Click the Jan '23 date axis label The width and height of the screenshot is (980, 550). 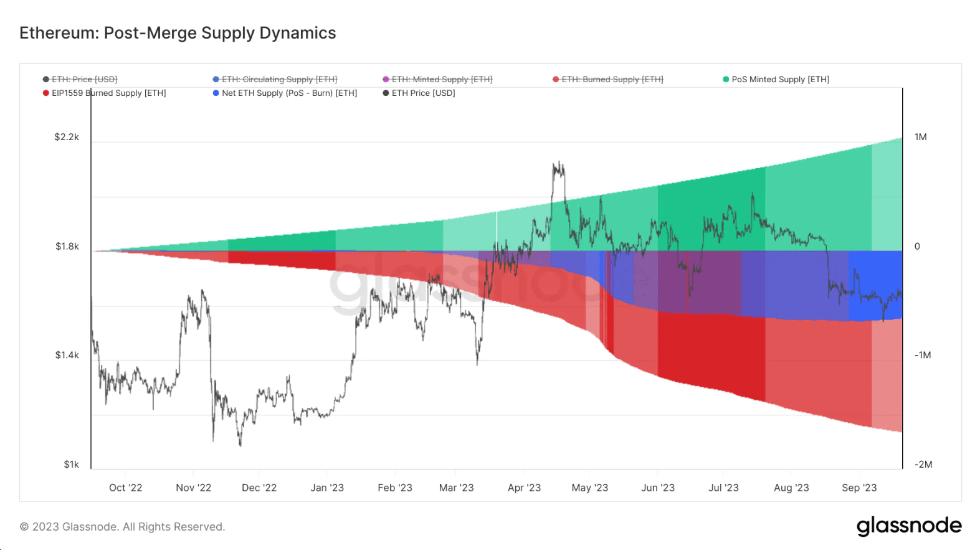(327, 488)
